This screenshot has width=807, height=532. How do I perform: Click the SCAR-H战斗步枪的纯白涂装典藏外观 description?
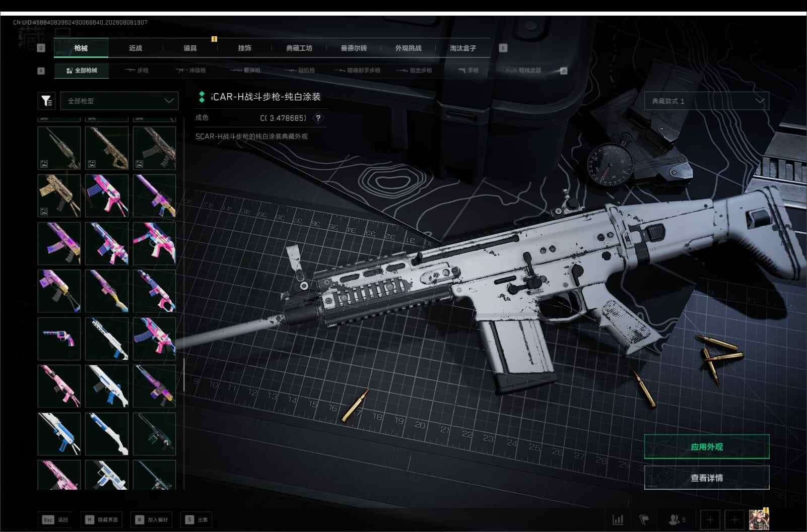(x=251, y=137)
